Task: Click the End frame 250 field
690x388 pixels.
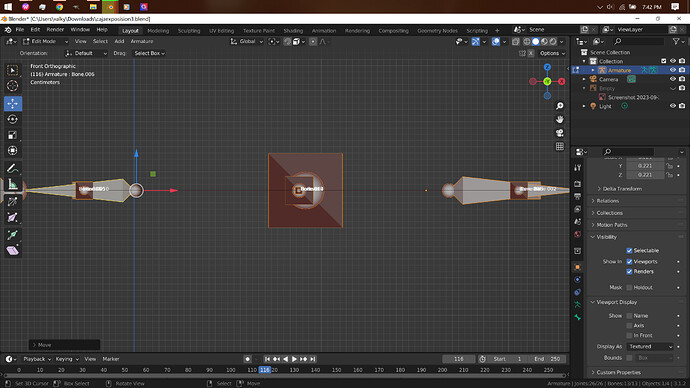Action: (x=546, y=359)
